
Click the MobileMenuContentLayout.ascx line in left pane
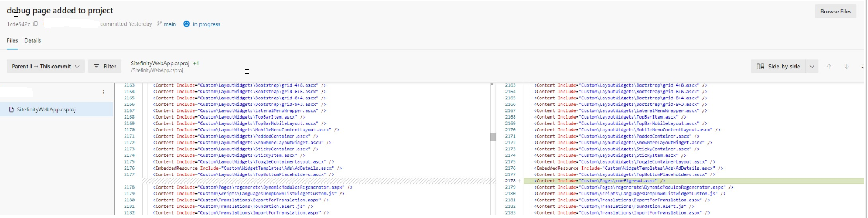[246, 130]
